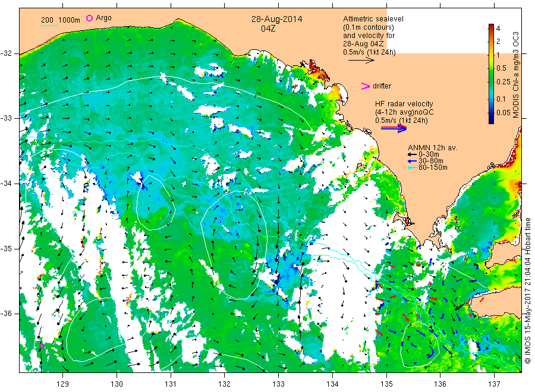Viewport: 535px width, 392px height.
Task: Click the IMOS copyright timestamp text
Action: point(528,290)
